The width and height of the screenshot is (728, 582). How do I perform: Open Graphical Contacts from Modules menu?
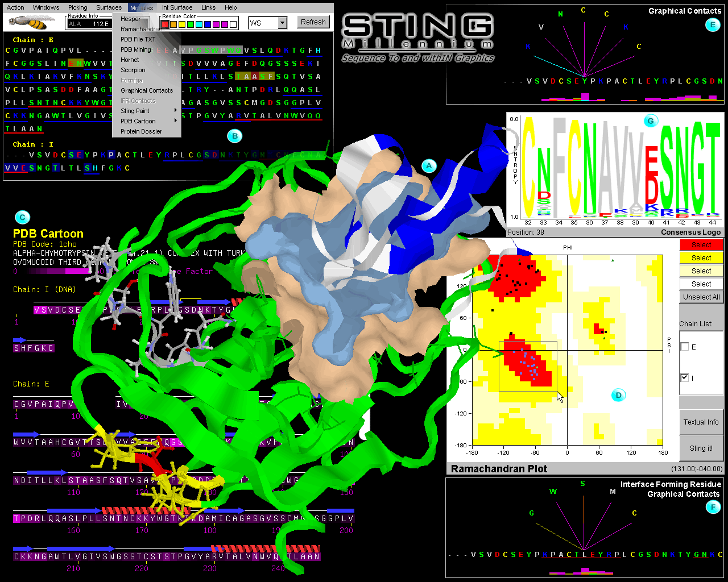147,90
